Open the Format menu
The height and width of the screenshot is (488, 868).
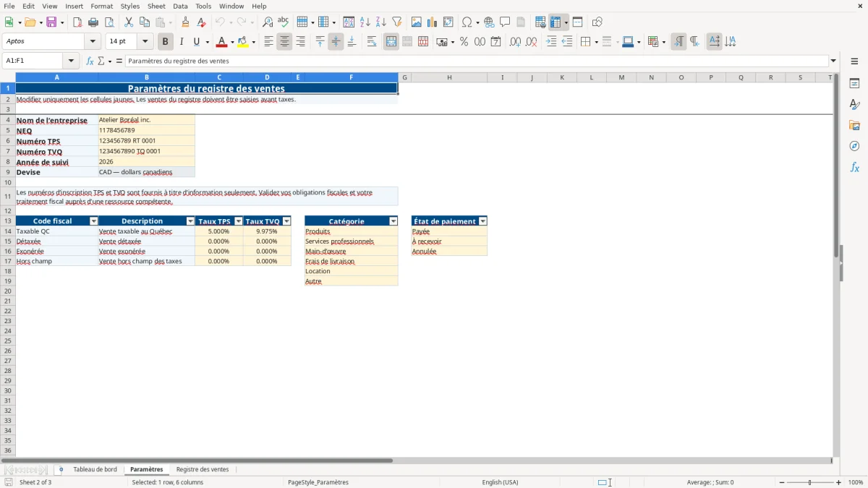click(x=102, y=6)
